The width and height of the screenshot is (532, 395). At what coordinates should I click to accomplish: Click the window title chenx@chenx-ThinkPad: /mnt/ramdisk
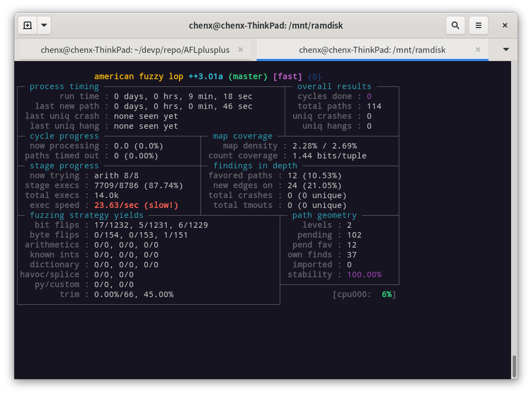tap(265, 25)
